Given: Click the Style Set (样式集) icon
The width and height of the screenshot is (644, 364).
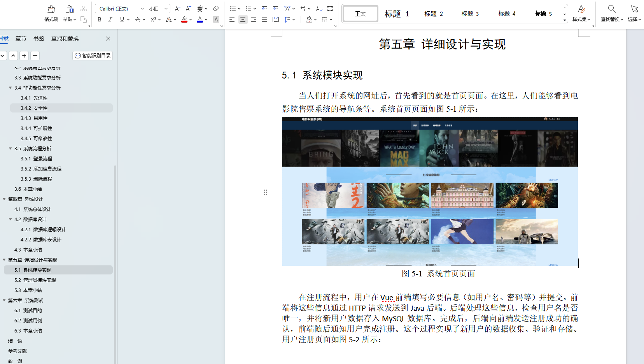Looking at the screenshot, I should (581, 9).
